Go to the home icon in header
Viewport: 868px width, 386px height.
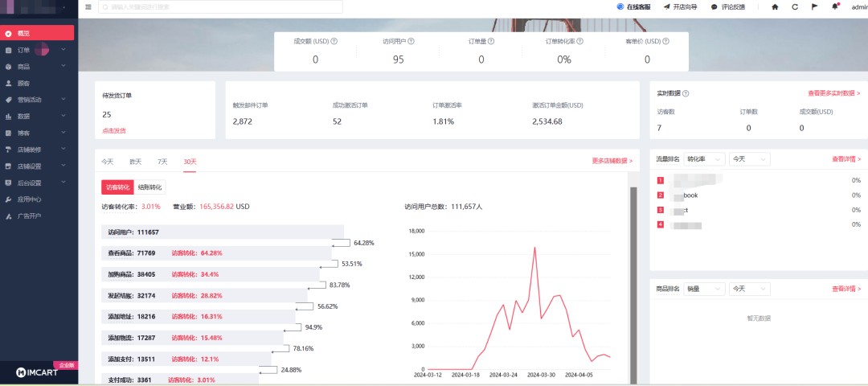[775, 6]
